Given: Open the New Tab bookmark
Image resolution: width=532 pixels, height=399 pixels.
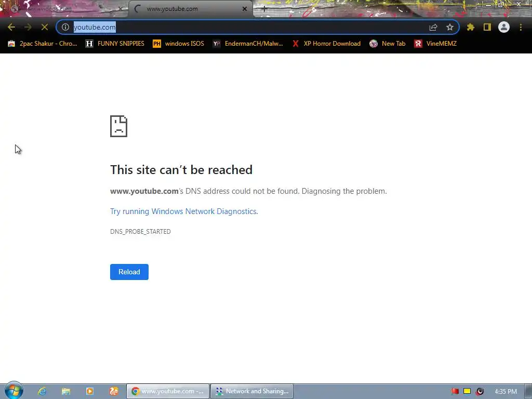Looking at the screenshot, I should pos(388,44).
